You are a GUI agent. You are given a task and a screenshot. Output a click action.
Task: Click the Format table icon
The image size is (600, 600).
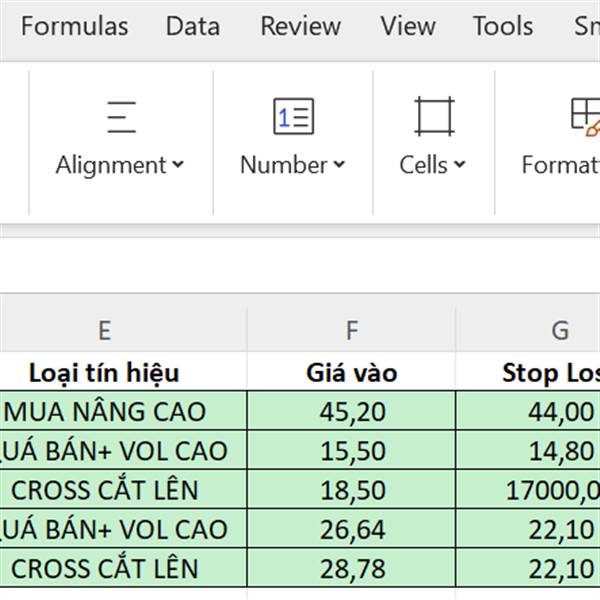586,117
